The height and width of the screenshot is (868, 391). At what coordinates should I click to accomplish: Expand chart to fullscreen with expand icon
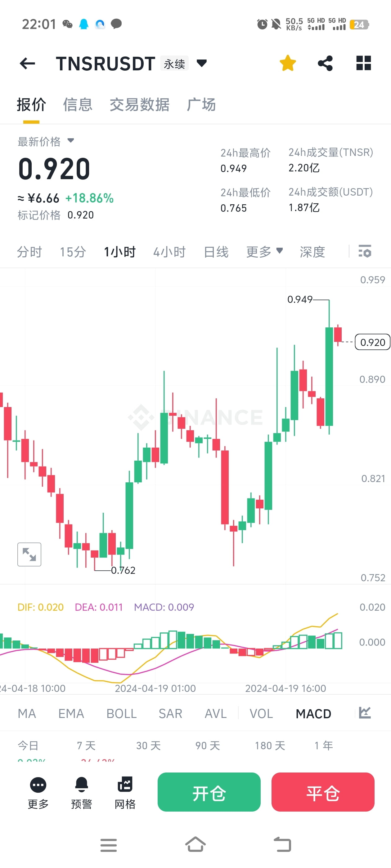tap(29, 554)
